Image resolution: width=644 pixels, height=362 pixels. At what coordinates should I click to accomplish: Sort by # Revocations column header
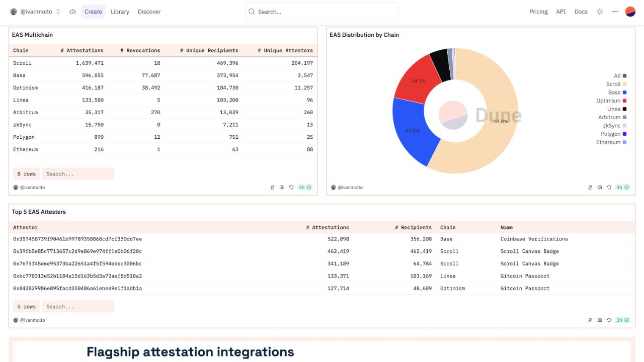click(x=140, y=50)
